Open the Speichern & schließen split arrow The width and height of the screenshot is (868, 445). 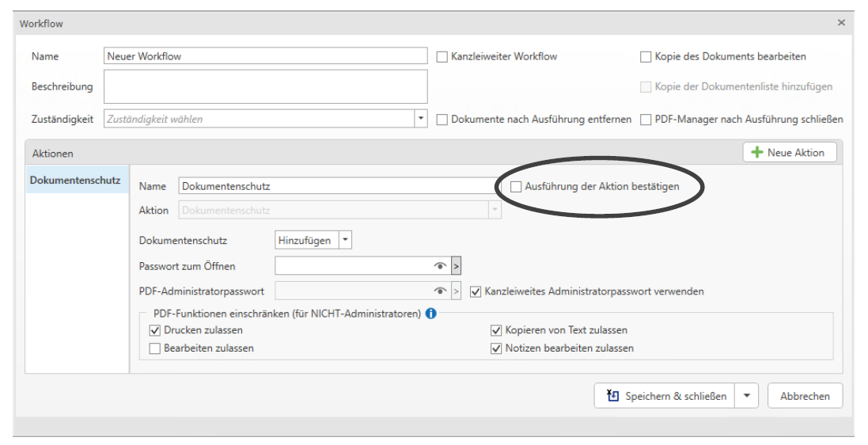tap(747, 396)
